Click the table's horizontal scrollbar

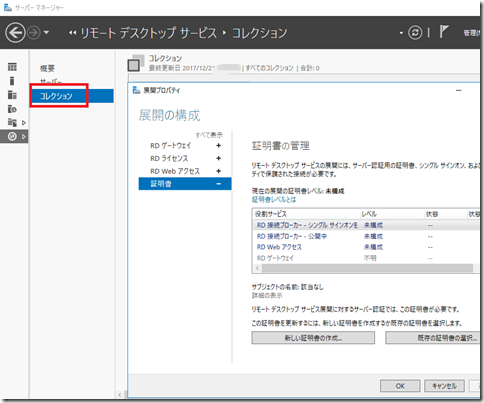(367, 268)
